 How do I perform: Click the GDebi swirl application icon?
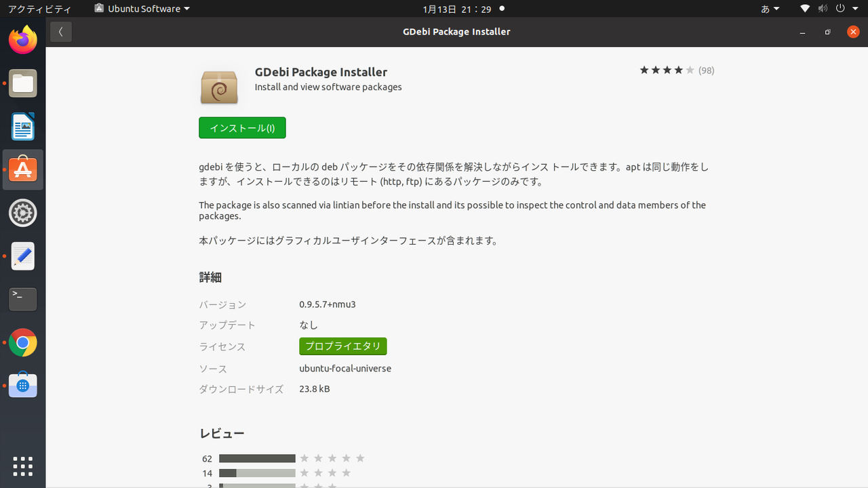click(x=218, y=87)
